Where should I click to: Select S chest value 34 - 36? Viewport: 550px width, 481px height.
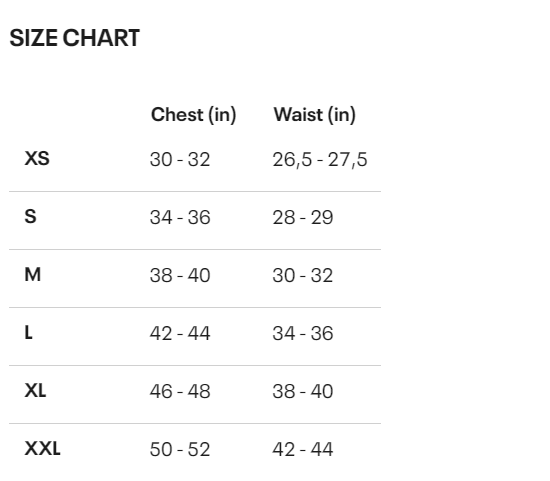(x=180, y=217)
